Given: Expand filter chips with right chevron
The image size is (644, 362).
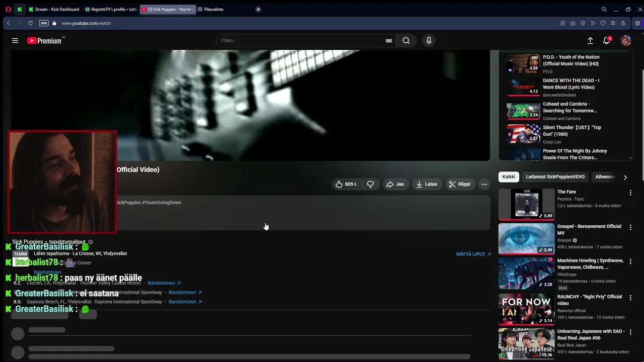Looking at the screenshot, I should coord(625,177).
